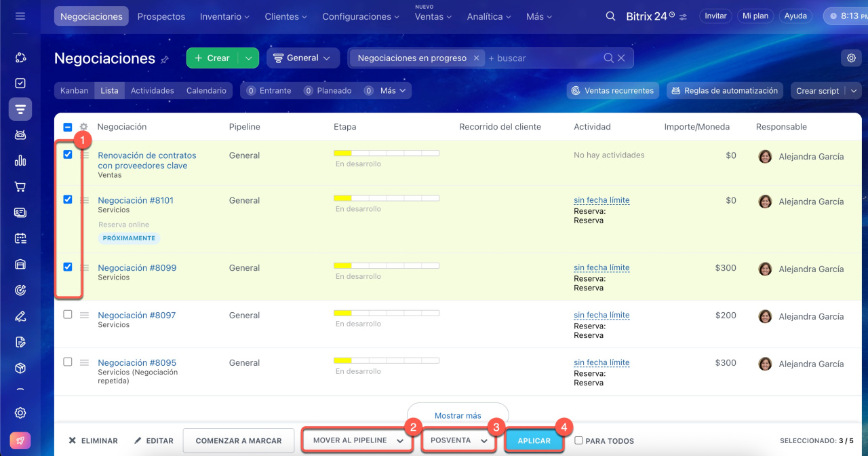Open the Prospectos menu item

click(161, 16)
